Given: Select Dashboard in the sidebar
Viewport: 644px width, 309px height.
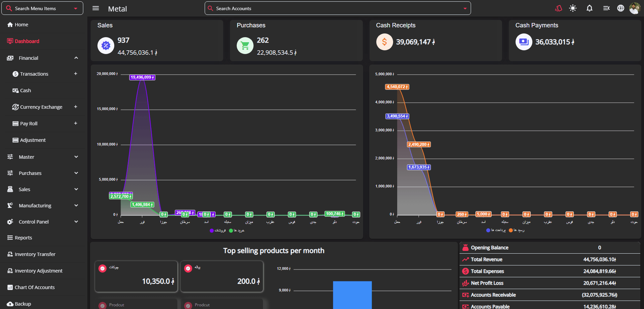Looking at the screenshot, I should [x=27, y=41].
